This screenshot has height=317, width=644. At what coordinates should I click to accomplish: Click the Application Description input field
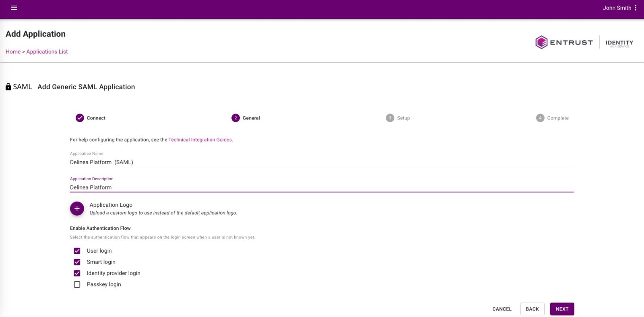(x=322, y=187)
